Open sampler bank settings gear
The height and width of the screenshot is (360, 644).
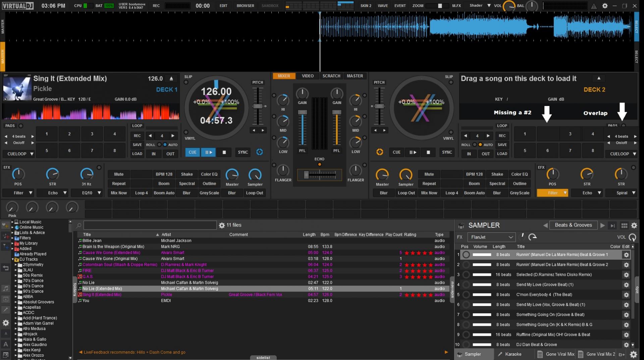[634, 225]
